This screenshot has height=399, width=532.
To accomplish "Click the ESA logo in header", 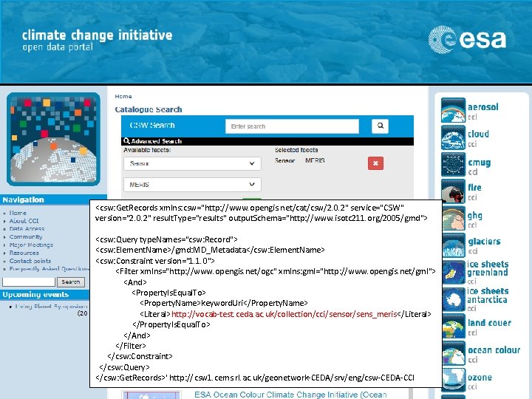I will [x=467, y=39].
